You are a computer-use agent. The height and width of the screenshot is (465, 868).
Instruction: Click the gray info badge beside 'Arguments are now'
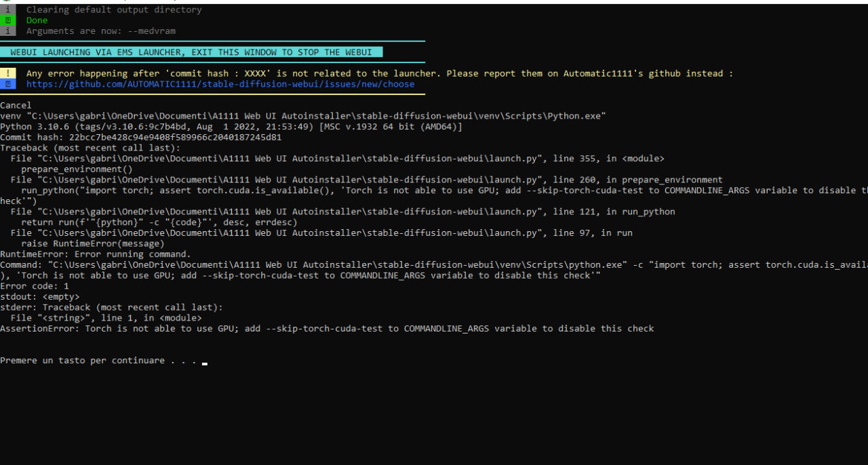point(8,31)
